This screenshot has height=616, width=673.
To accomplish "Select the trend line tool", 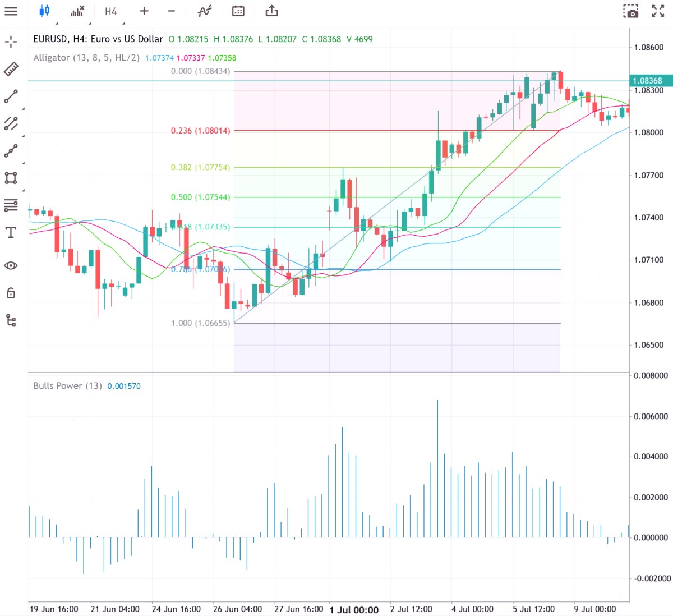I will pos(11,96).
